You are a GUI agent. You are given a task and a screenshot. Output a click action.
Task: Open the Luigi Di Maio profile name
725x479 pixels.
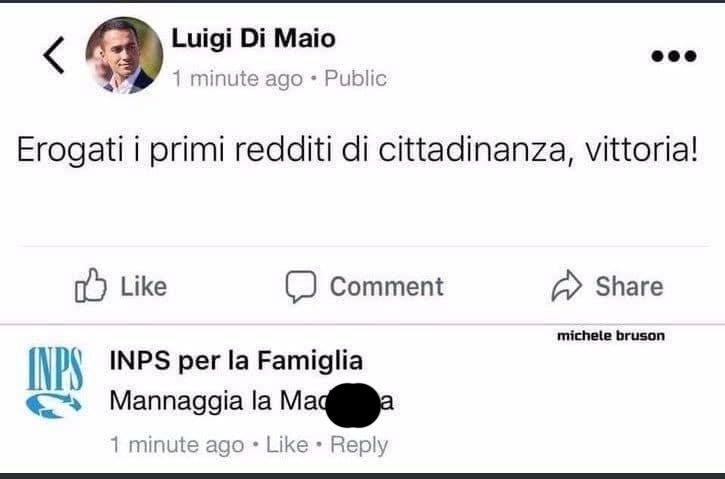tap(253, 38)
